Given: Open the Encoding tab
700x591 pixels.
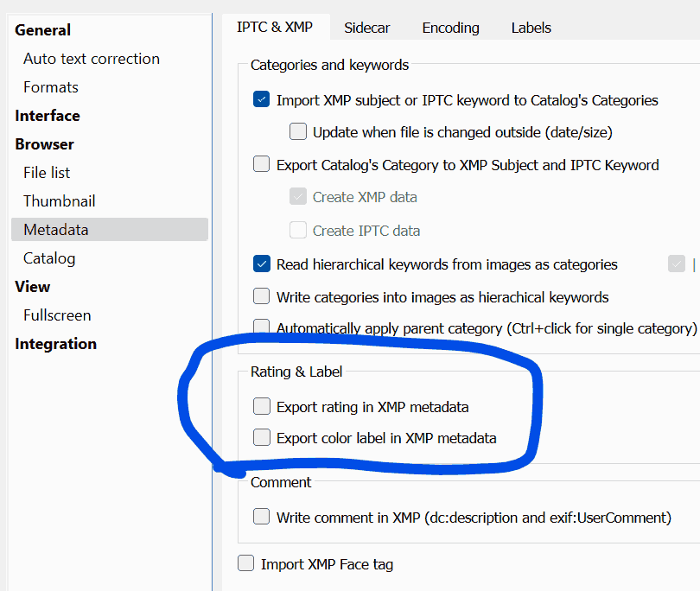Looking at the screenshot, I should 450,28.
